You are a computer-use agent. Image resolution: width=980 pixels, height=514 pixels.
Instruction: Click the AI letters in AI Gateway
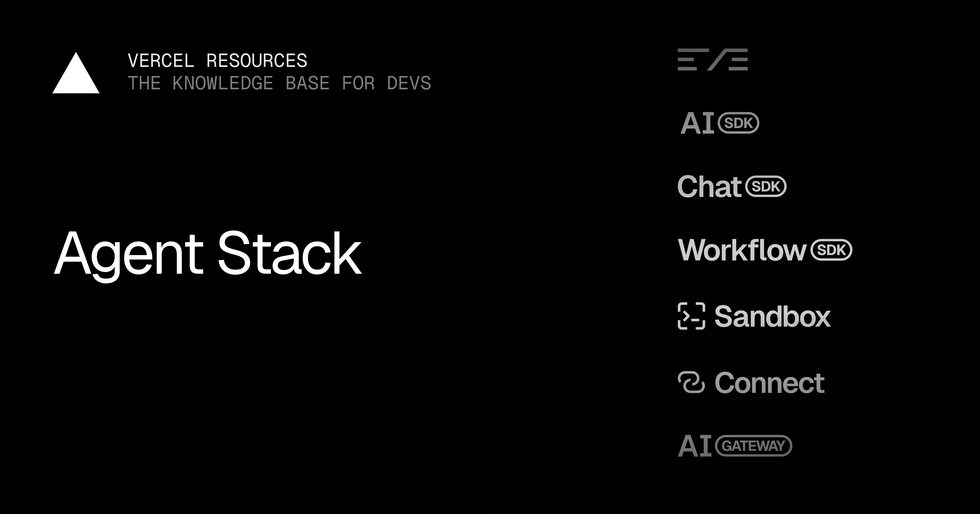pyautogui.click(x=695, y=445)
